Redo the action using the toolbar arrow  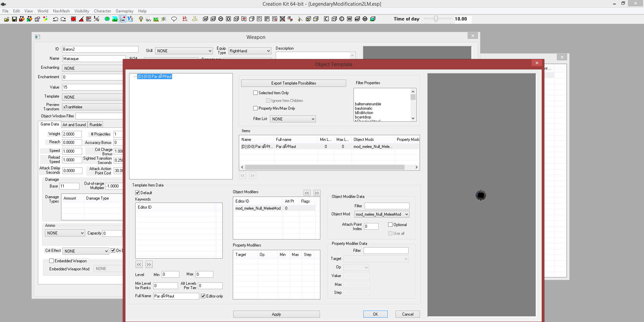pyautogui.click(x=63, y=19)
